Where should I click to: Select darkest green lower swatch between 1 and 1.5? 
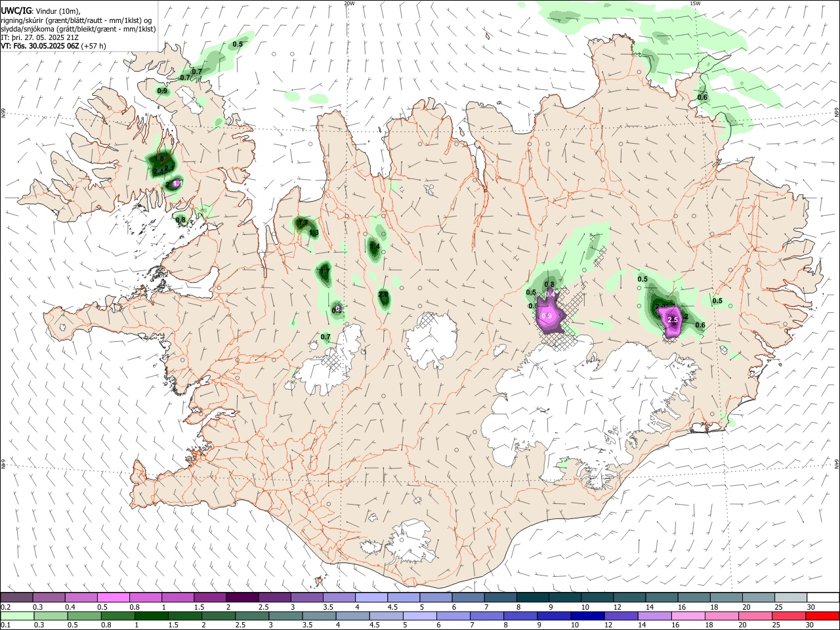pyautogui.click(x=151, y=616)
